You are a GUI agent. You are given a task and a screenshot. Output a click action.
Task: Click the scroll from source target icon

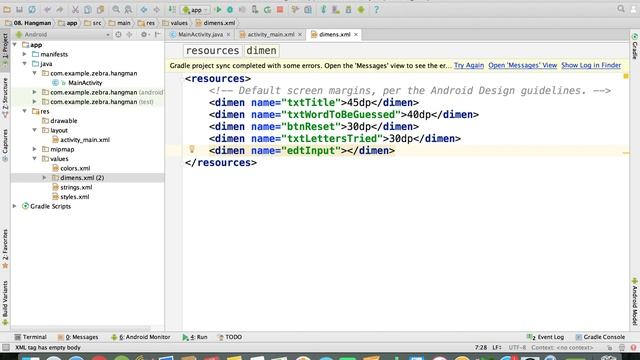118,35
